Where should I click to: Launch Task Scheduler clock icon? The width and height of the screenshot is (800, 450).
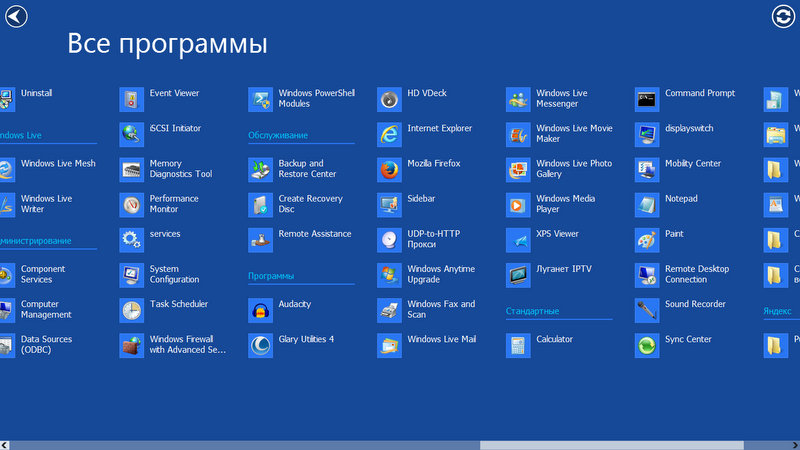click(132, 311)
